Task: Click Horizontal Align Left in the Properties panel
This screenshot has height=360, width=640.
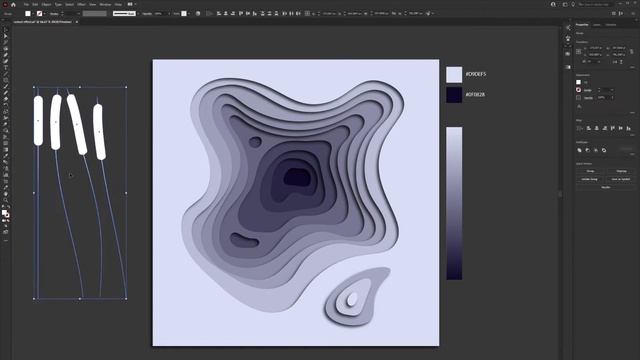Action: (589, 128)
